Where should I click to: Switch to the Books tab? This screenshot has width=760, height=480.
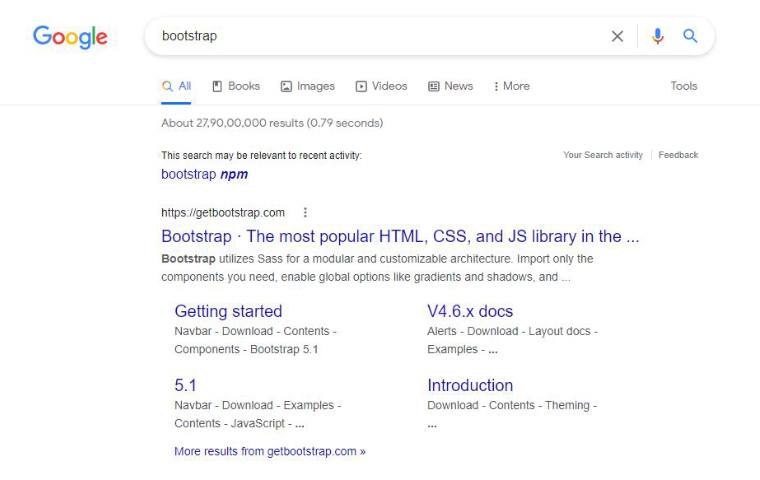click(236, 86)
